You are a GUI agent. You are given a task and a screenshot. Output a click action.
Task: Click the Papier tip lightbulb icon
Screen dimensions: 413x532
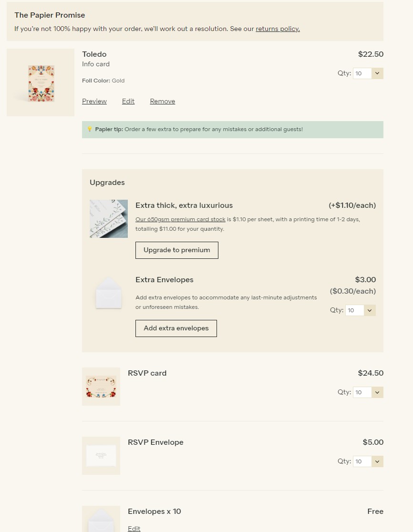90,129
